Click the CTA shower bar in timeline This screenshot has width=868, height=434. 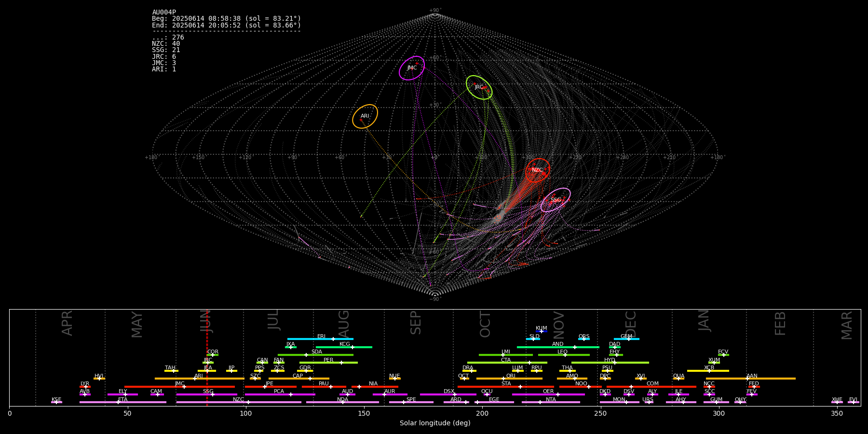507,363
